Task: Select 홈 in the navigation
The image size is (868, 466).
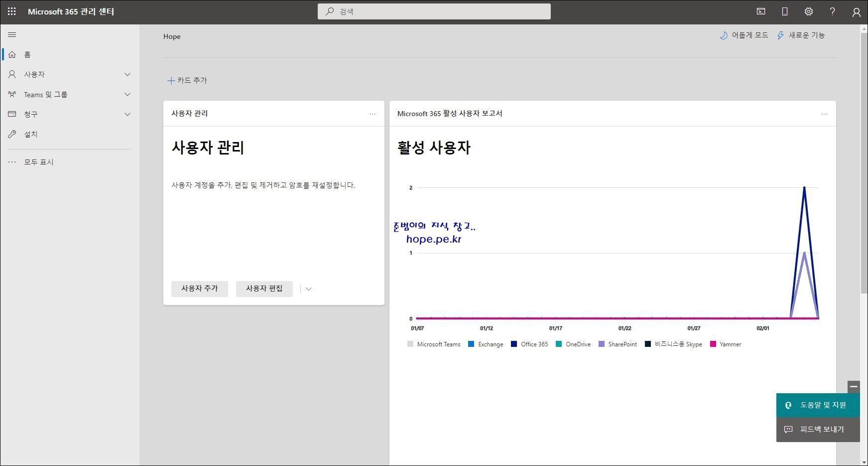Action: [70, 54]
